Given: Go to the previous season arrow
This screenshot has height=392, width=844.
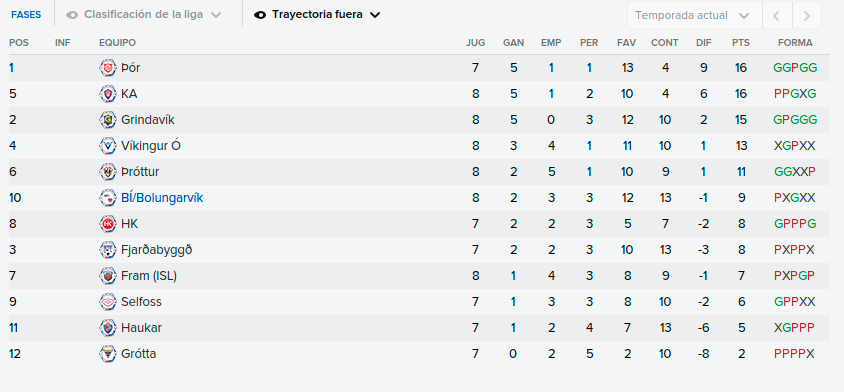Looking at the screenshot, I should [x=776, y=15].
